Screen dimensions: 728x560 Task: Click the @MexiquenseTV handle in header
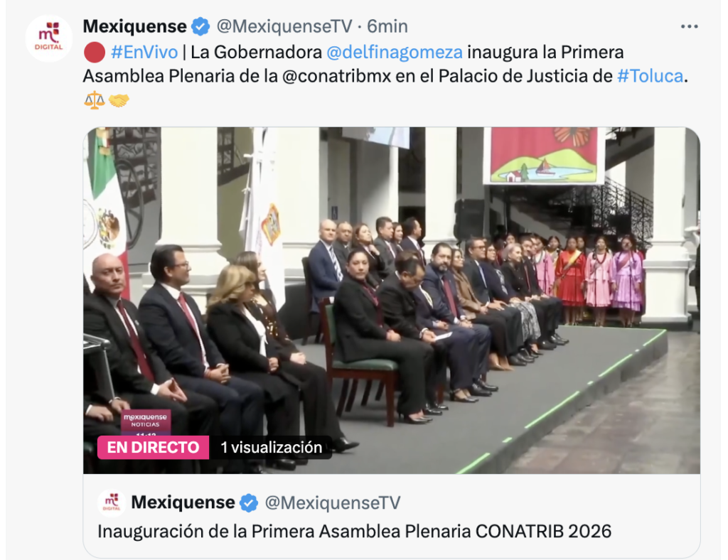coord(284,26)
